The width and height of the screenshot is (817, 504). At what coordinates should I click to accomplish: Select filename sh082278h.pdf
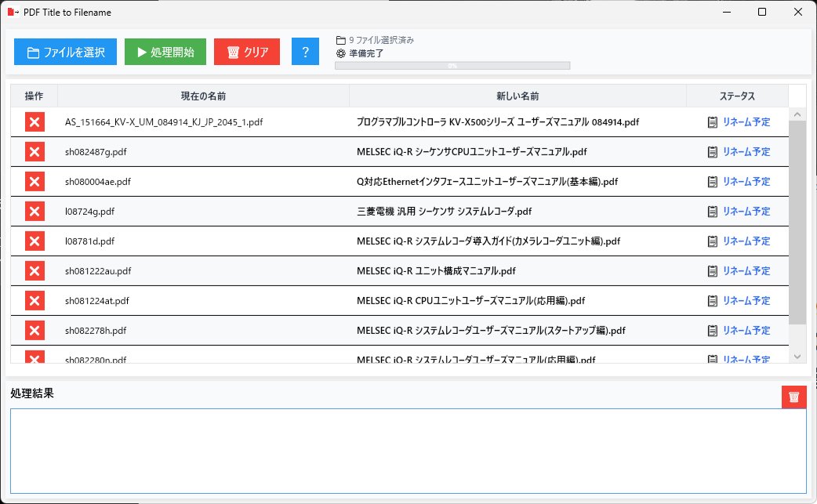(96, 330)
